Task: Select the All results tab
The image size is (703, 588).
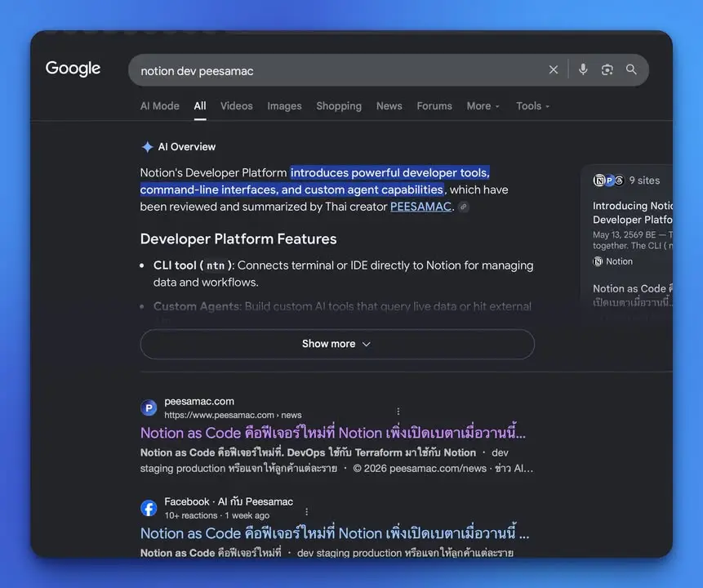Action: (200, 106)
